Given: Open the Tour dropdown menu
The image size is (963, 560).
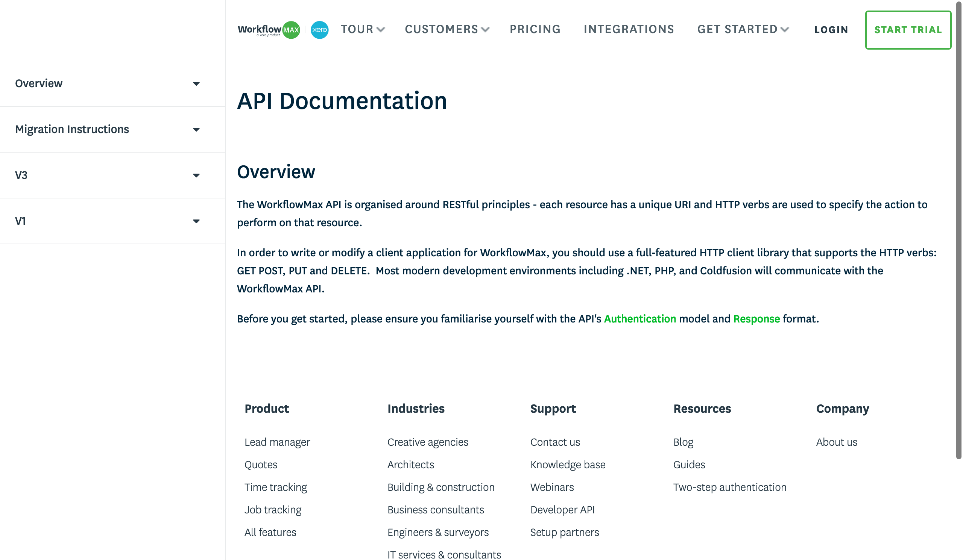Looking at the screenshot, I should pos(363,29).
